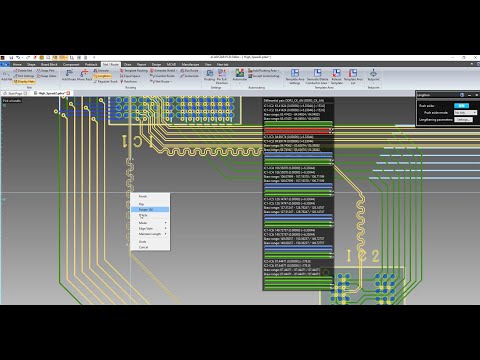The width and height of the screenshot is (480, 360).
Task: Choose the highlighted Rotate 90 menu entry
Action: (x=150, y=210)
